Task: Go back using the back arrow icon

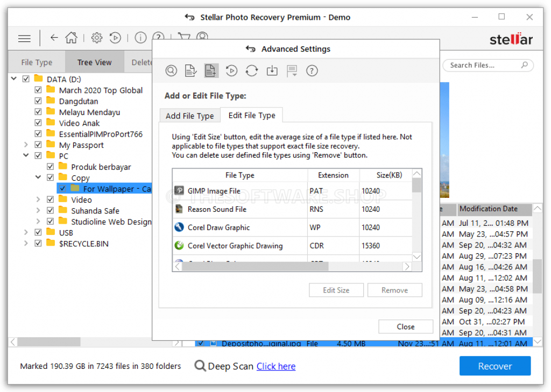Action: pyautogui.click(x=54, y=37)
